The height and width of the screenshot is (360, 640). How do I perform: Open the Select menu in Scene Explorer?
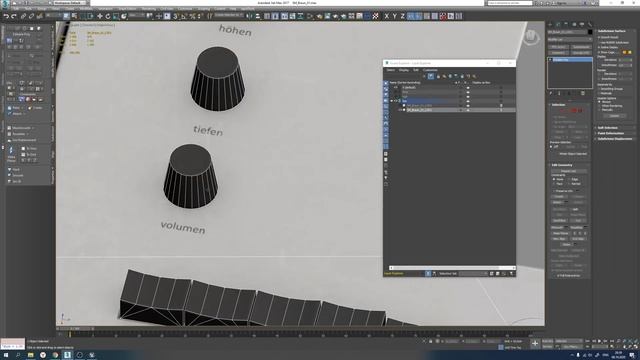click(391, 70)
